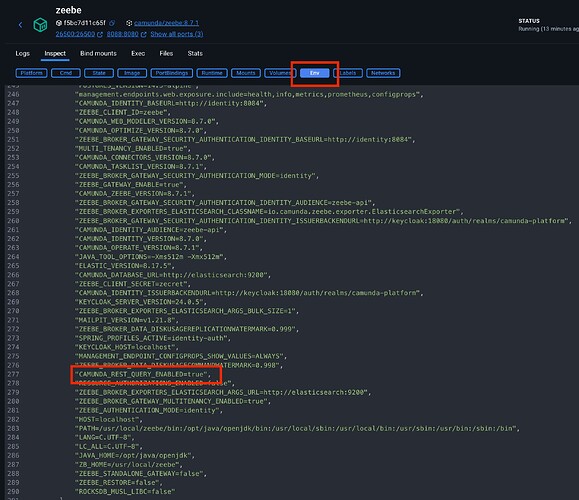Click the MULTI_TENANCY_ENABLED=true line
The height and width of the screenshot is (500, 579).
(133, 148)
